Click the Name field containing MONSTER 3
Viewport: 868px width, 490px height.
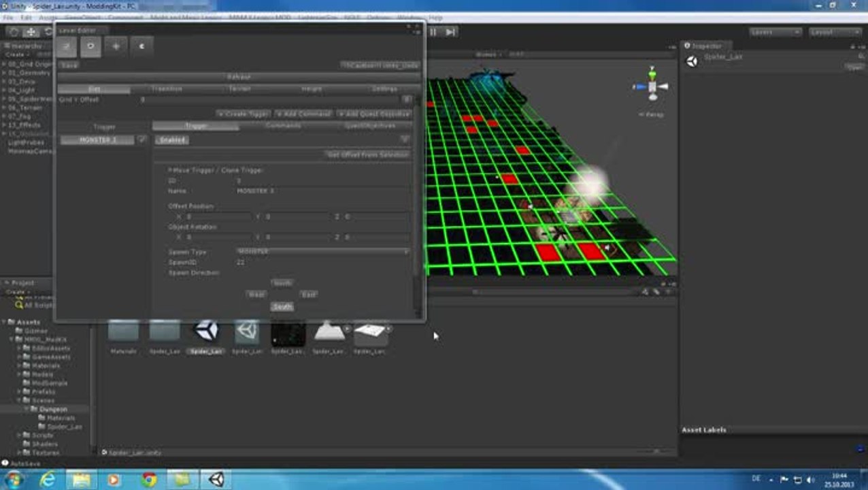(323, 191)
